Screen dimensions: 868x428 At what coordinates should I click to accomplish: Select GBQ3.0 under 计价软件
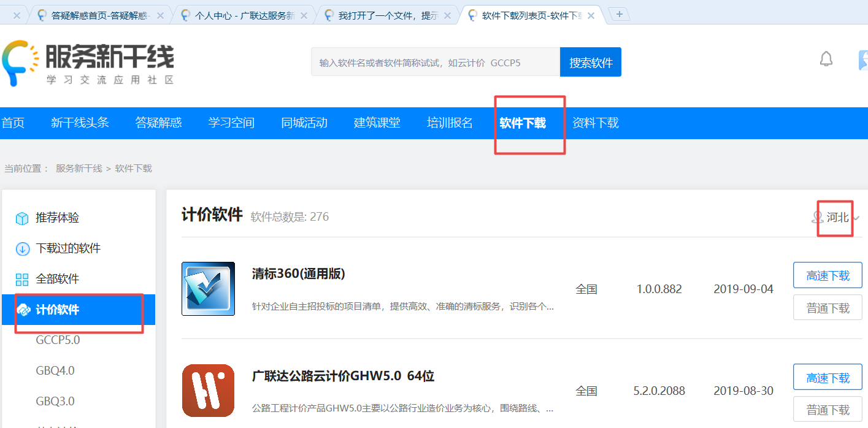click(55, 402)
